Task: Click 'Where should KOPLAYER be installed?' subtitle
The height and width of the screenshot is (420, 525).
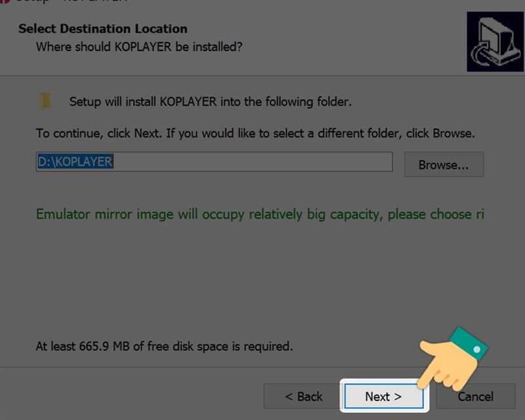Action: pos(139,47)
